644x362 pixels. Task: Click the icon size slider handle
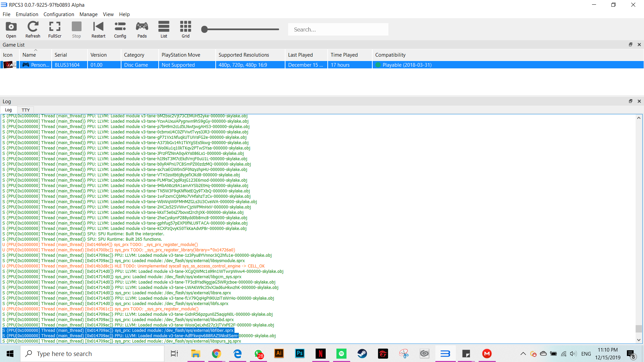[204, 29]
